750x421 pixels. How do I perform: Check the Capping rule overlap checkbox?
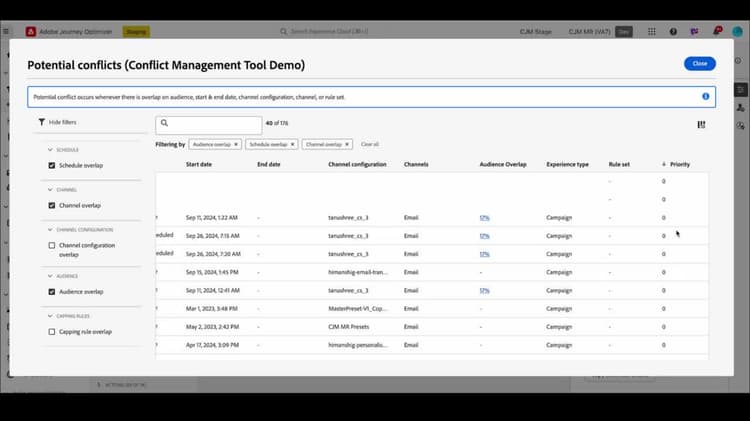52,332
